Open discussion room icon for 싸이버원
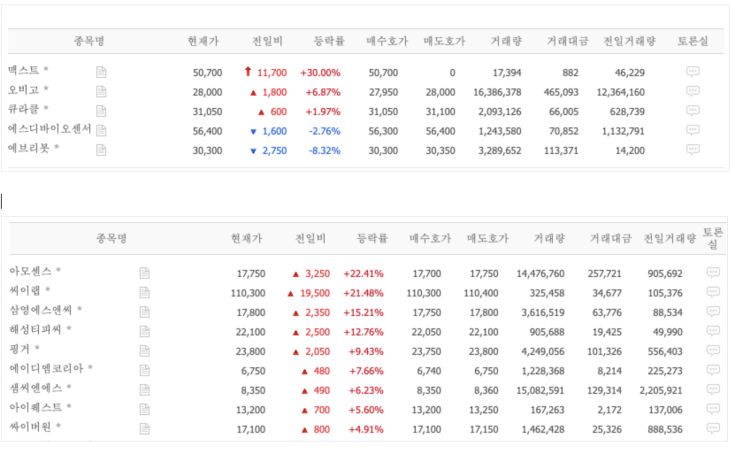 click(713, 428)
